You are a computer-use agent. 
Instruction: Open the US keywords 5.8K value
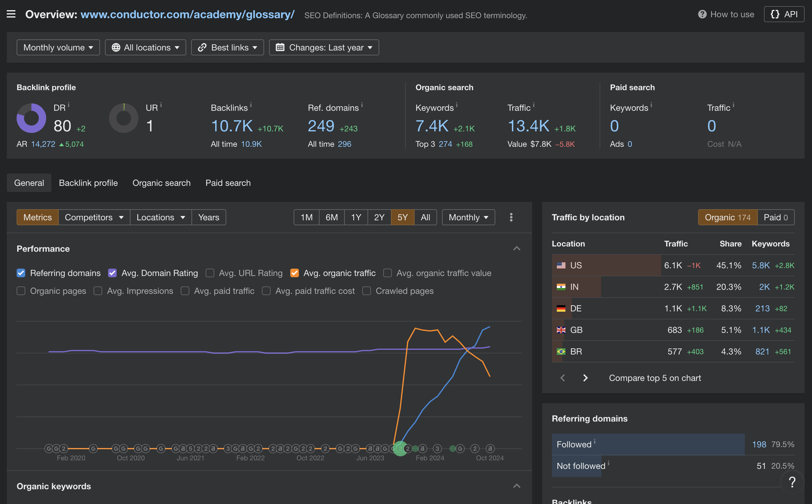(761, 265)
